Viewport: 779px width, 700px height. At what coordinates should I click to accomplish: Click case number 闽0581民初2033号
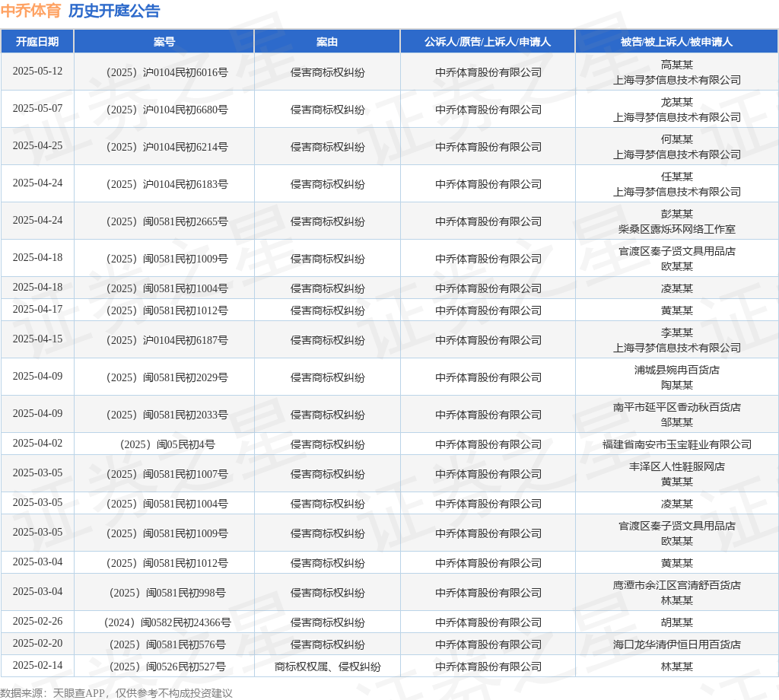click(x=167, y=415)
